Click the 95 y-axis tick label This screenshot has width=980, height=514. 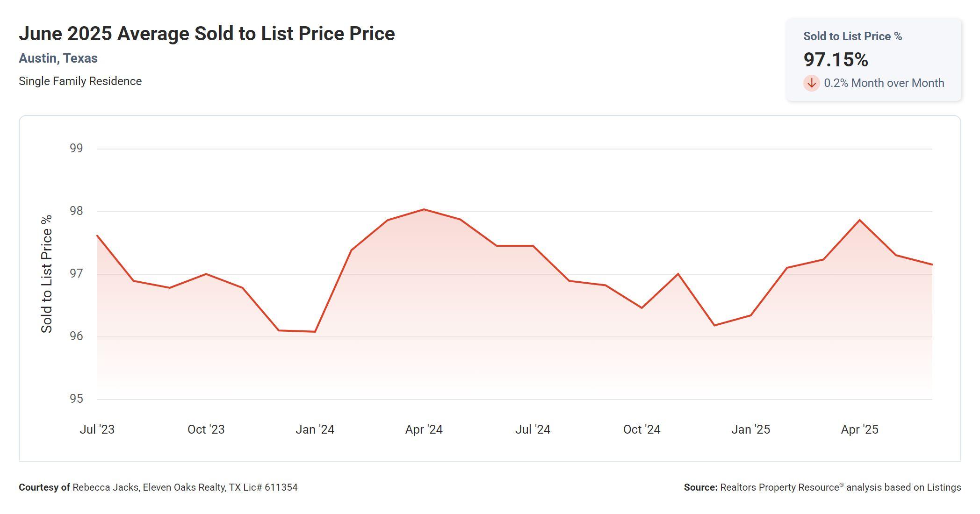tap(76, 399)
